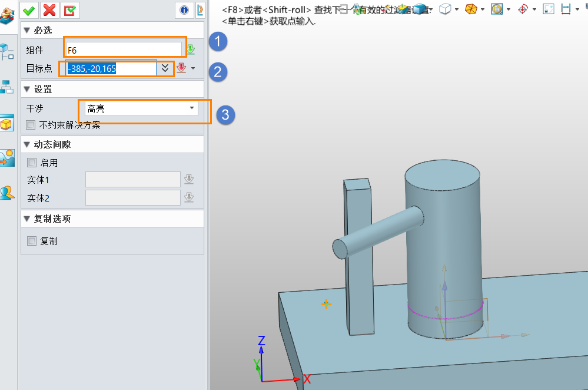Click the red crosshair target icon
The image size is (588, 390).
click(x=523, y=9)
